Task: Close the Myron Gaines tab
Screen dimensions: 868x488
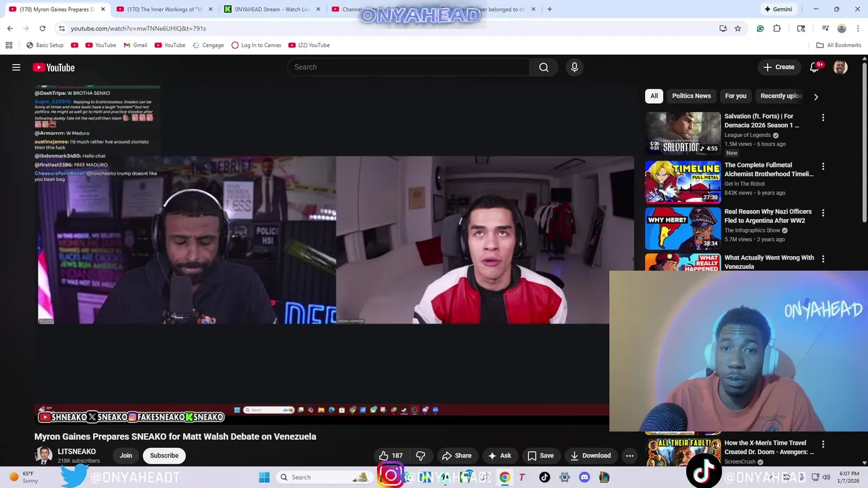Action: click(x=102, y=9)
